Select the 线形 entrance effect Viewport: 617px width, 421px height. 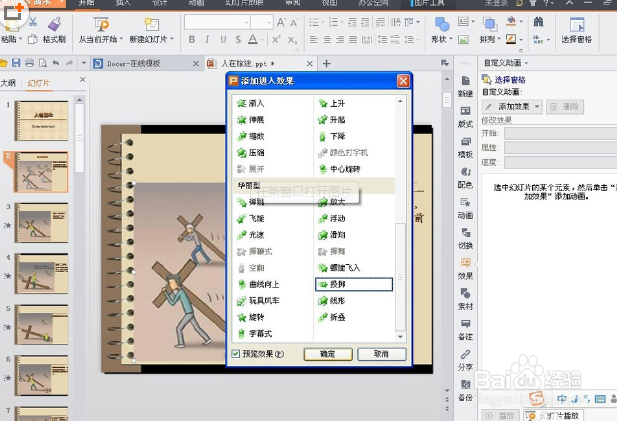coord(332,301)
